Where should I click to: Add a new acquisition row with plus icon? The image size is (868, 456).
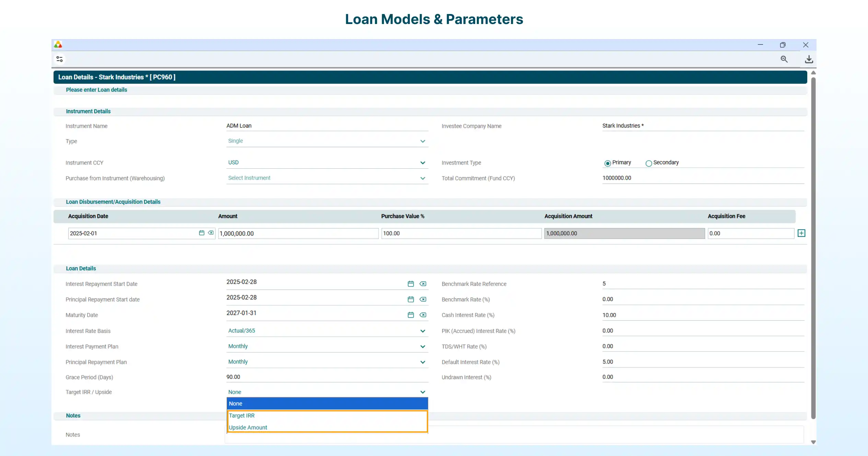[801, 233]
